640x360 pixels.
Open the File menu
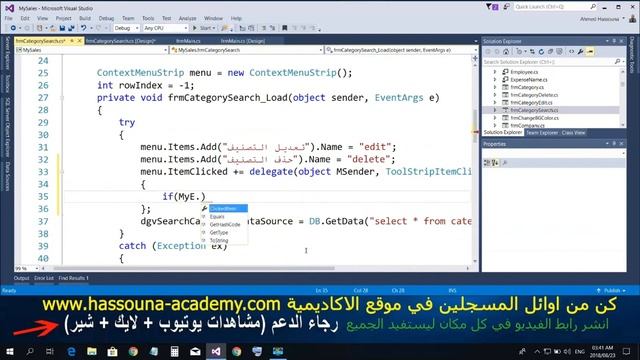pos(9,18)
